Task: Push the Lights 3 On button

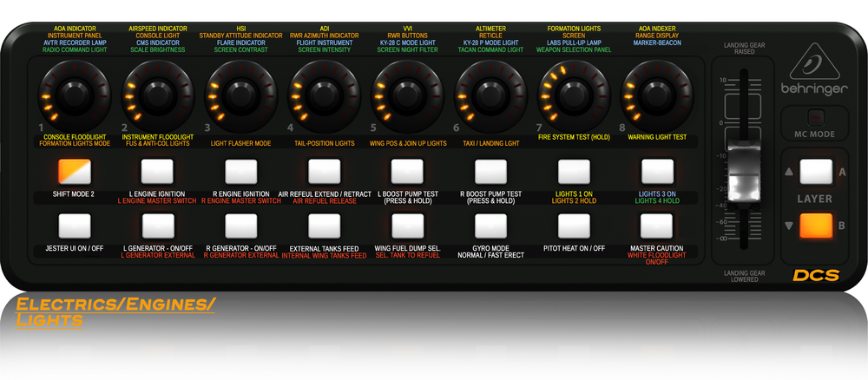Action: coord(657,171)
